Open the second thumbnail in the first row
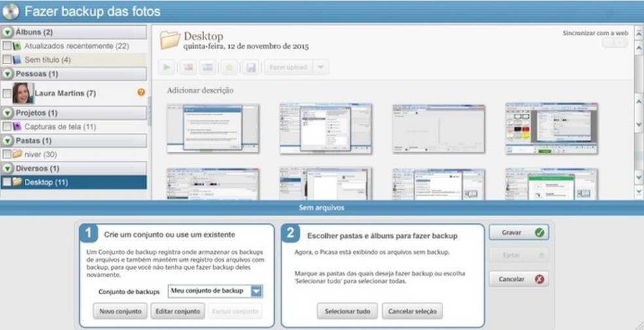The height and width of the screenshot is (330, 644). point(326,128)
